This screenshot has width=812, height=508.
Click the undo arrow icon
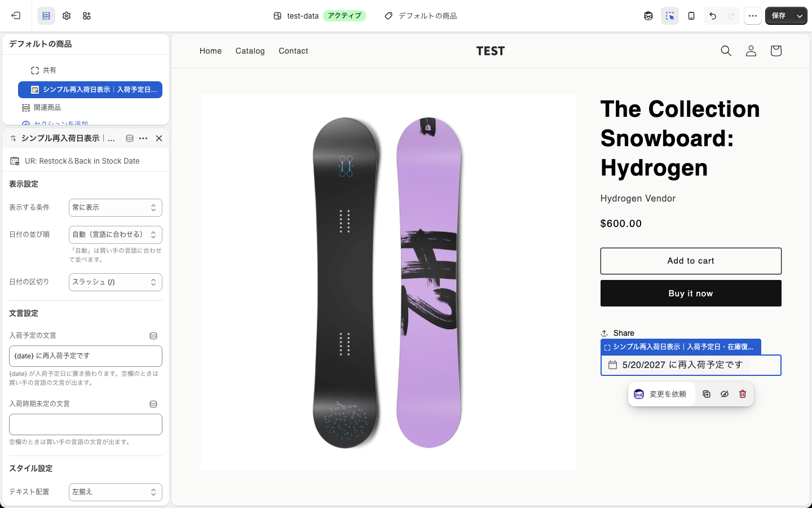click(x=713, y=16)
